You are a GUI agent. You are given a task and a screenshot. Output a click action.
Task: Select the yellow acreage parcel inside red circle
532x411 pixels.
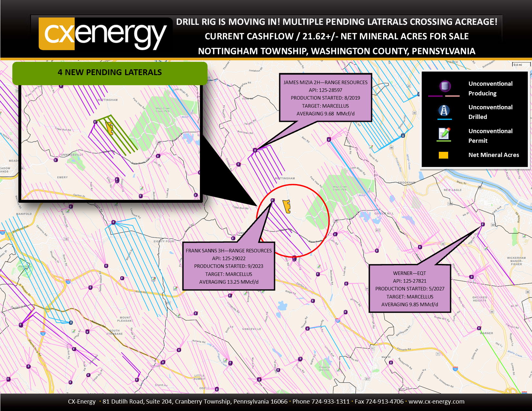coord(287,207)
